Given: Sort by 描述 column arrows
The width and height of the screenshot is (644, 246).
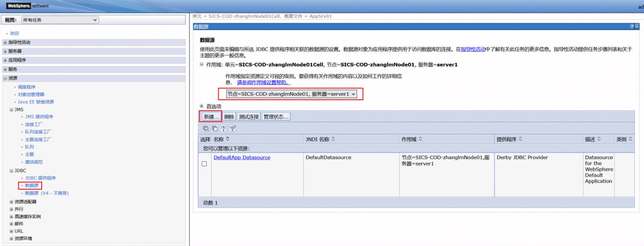Looking at the screenshot, I should coord(599,139).
